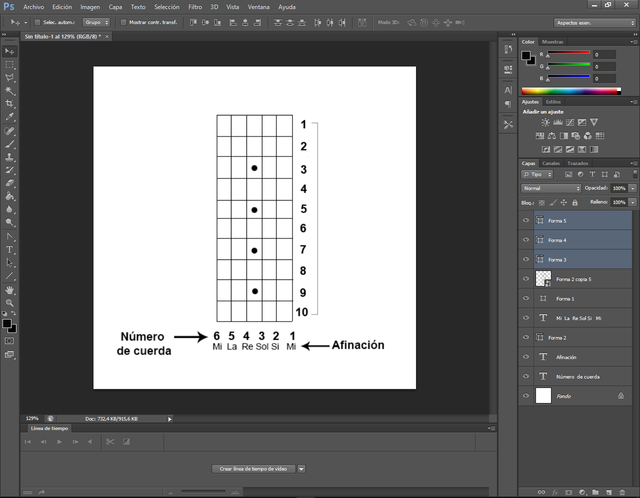Viewport: 640px width, 498px height.
Task: Select the Path Selection tool
Action: pos(9,262)
